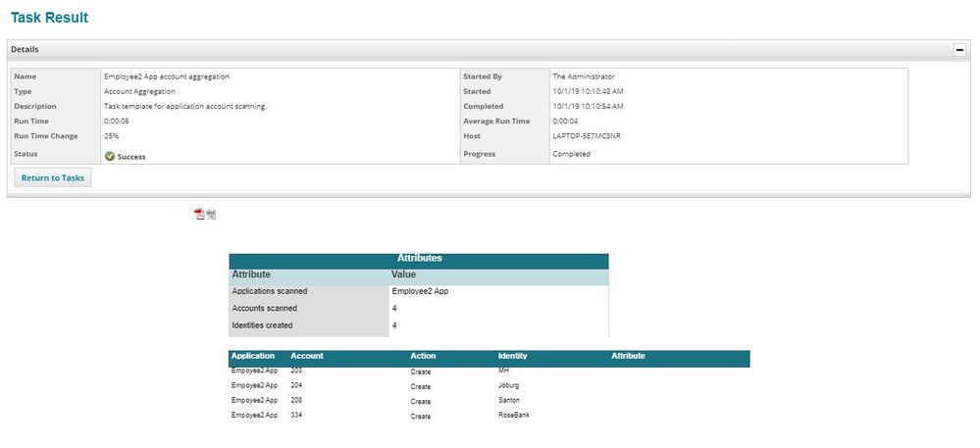Viewport: 980px width, 448px height.
Task: Select 'Employee2 App' in the Value column
Action: click(420, 291)
